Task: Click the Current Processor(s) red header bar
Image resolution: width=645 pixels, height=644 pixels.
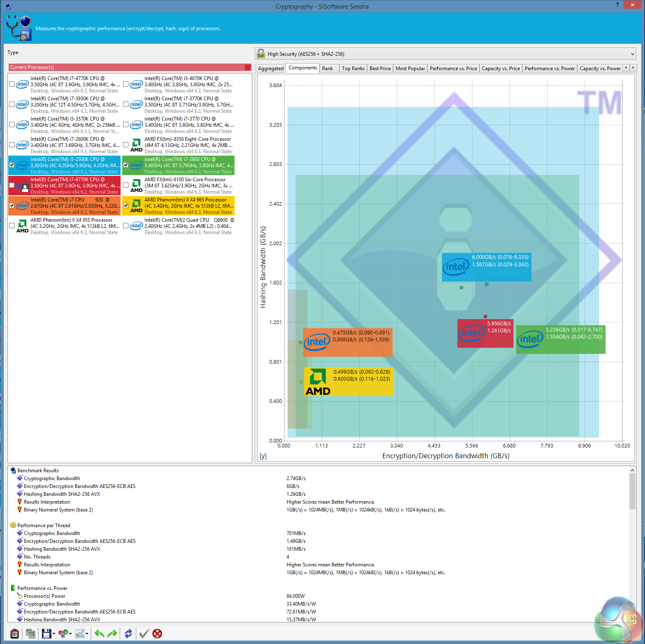Action: click(130, 67)
